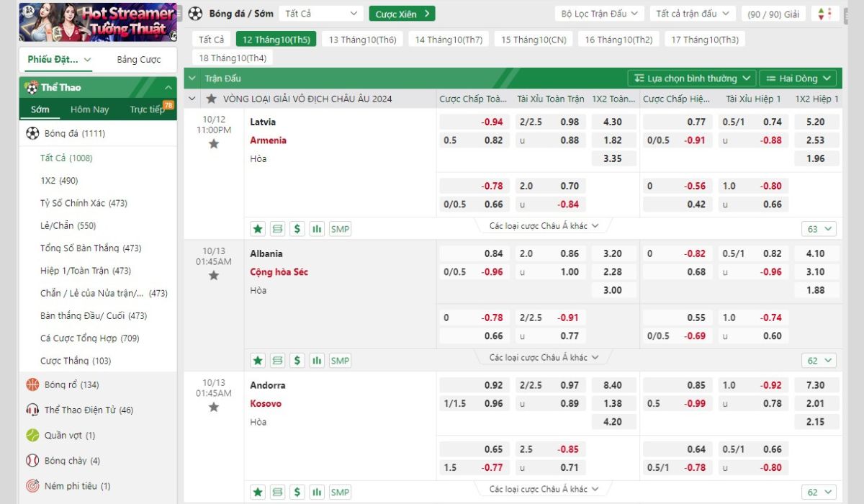Click the dollar sign icon under Albania match
The height and width of the screenshot is (504, 864).
297,361
